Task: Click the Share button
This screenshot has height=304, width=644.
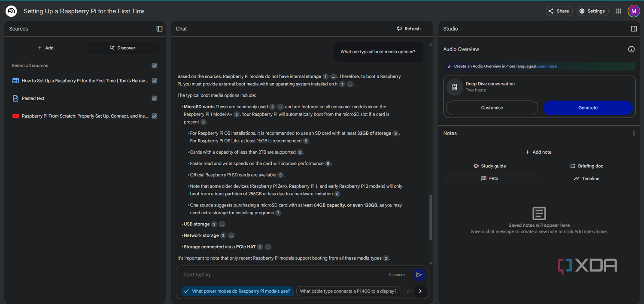Action: click(559, 11)
